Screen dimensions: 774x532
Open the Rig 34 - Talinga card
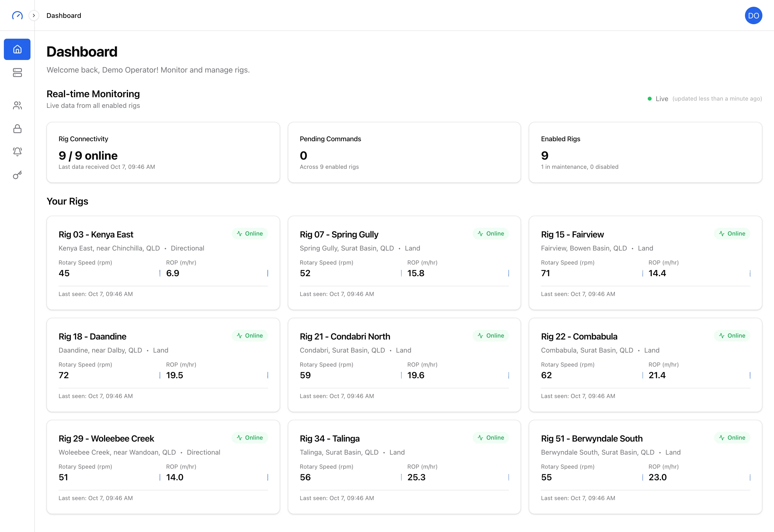pos(404,467)
